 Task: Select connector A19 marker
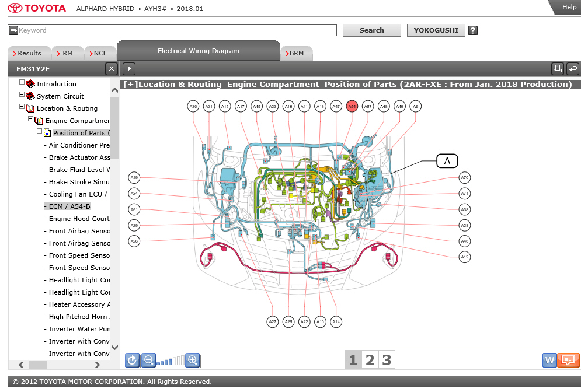coord(134,178)
